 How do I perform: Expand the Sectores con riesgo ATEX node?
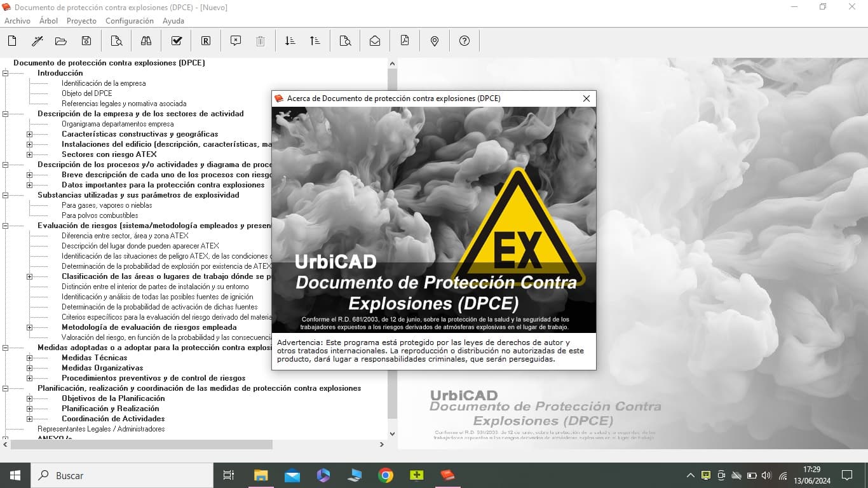tap(29, 154)
